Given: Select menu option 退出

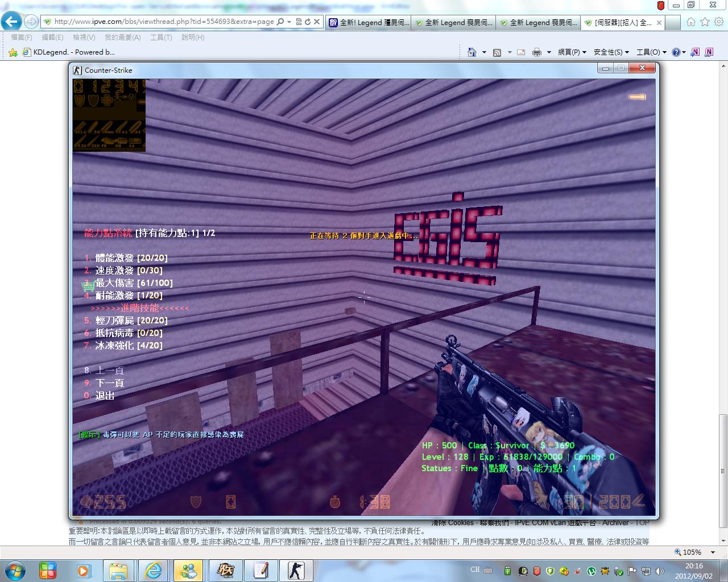Looking at the screenshot, I should (x=100, y=396).
